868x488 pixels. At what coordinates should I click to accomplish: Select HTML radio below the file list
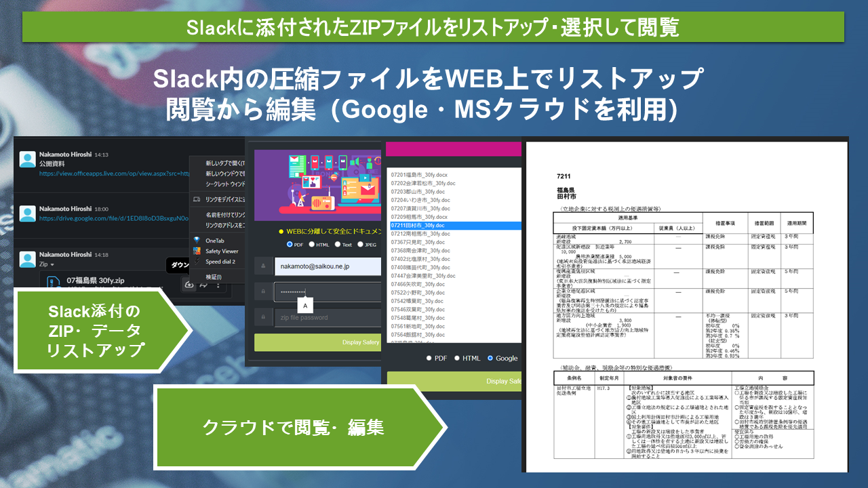(x=458, y=358)
